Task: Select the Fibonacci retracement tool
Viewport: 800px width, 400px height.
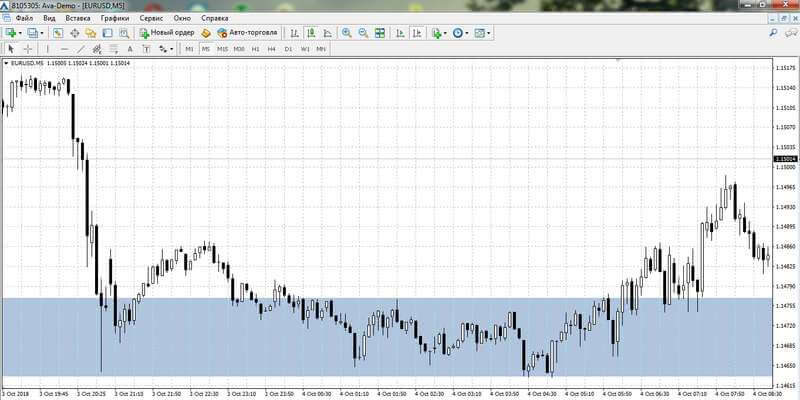Action: tap(113, 49)
